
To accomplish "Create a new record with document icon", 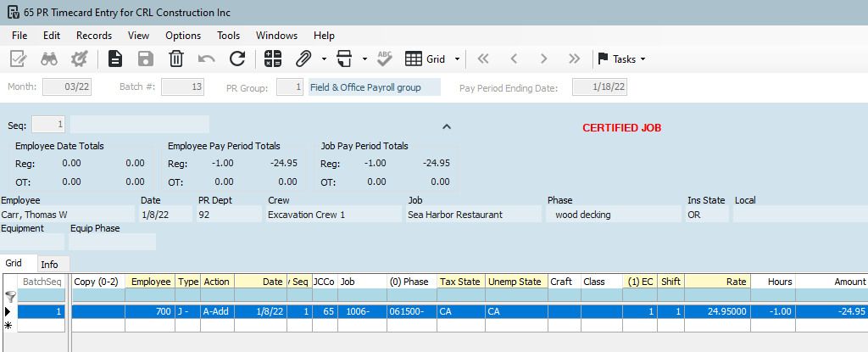I will pyautogui.click(x=114, y=59).
